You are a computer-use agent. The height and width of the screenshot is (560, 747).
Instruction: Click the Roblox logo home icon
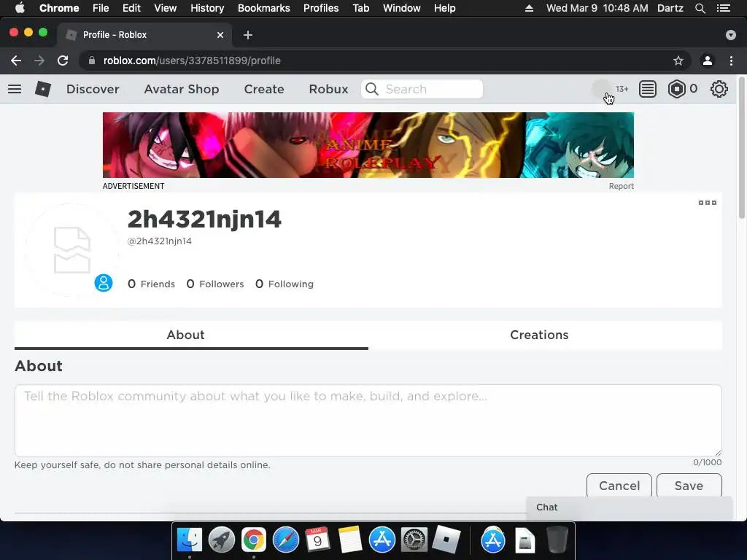[x=43, y=89]
